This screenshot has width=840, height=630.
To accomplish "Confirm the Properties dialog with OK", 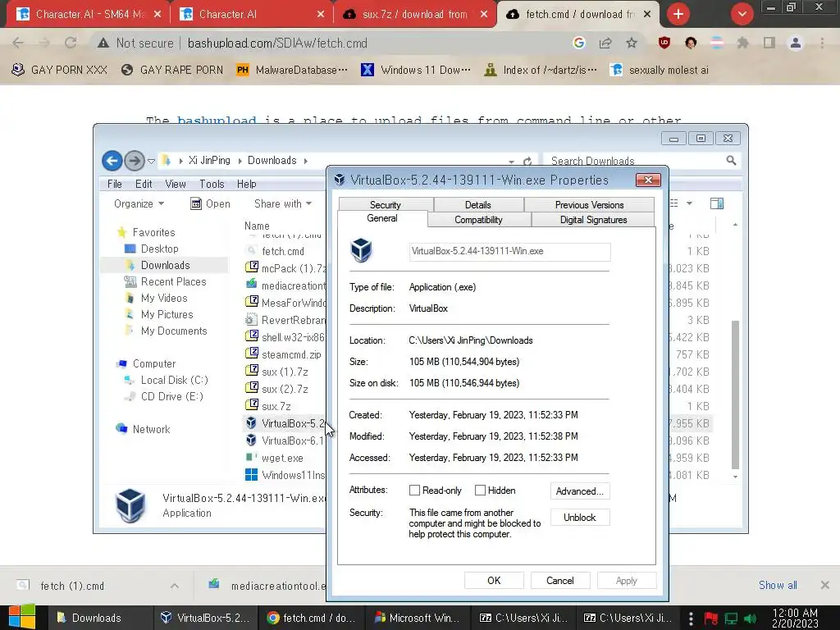I will click(494, 581).
